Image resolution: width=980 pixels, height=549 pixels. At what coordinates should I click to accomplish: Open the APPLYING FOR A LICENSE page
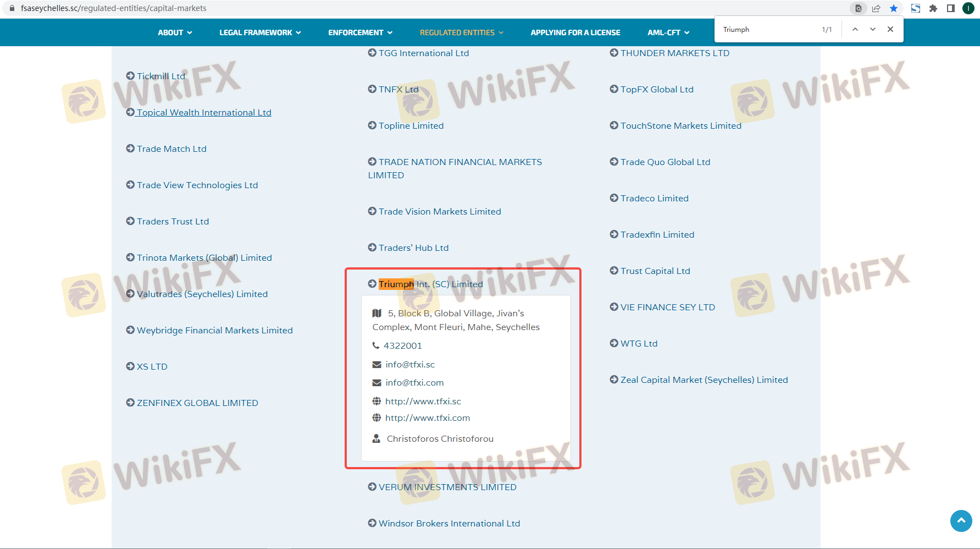tap(575, 32)
